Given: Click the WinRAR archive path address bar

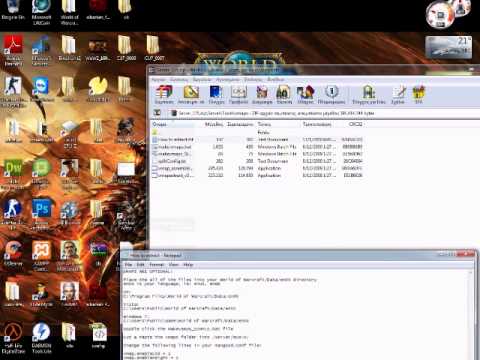Looking at the screenshot, I should 323,113.
